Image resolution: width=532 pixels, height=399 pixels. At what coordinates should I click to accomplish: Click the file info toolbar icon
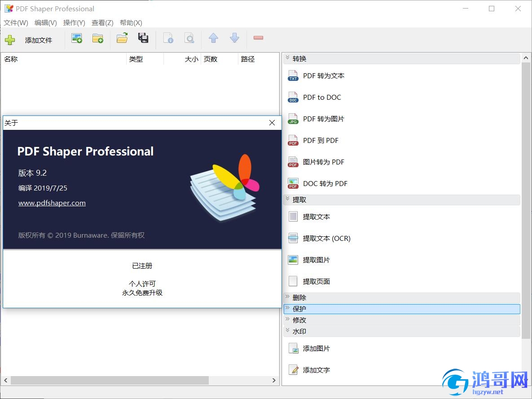[168, 38]
